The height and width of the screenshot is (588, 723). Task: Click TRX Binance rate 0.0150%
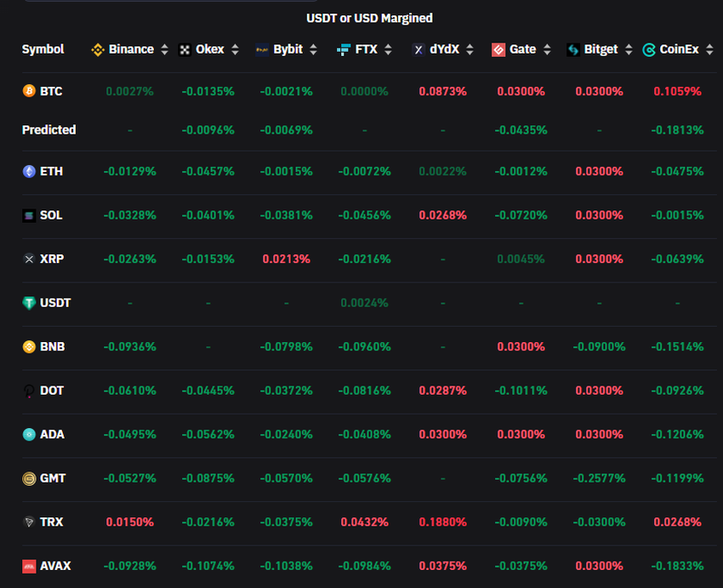point(129,522)
